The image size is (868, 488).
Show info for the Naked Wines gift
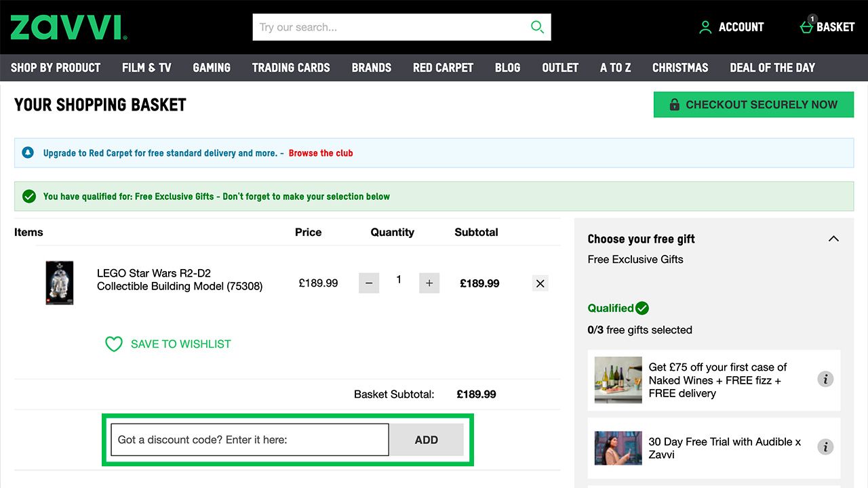pos(825,380)
